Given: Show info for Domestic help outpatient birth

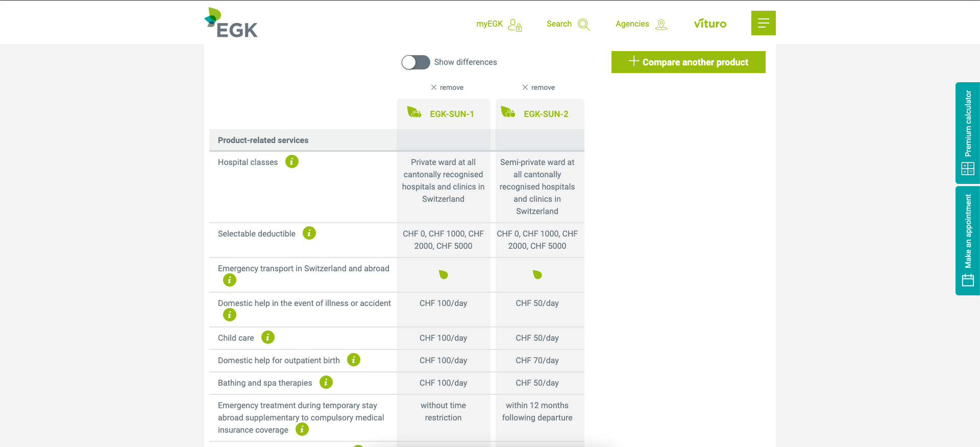Looking at the screenshot, I should pos(354,360).
